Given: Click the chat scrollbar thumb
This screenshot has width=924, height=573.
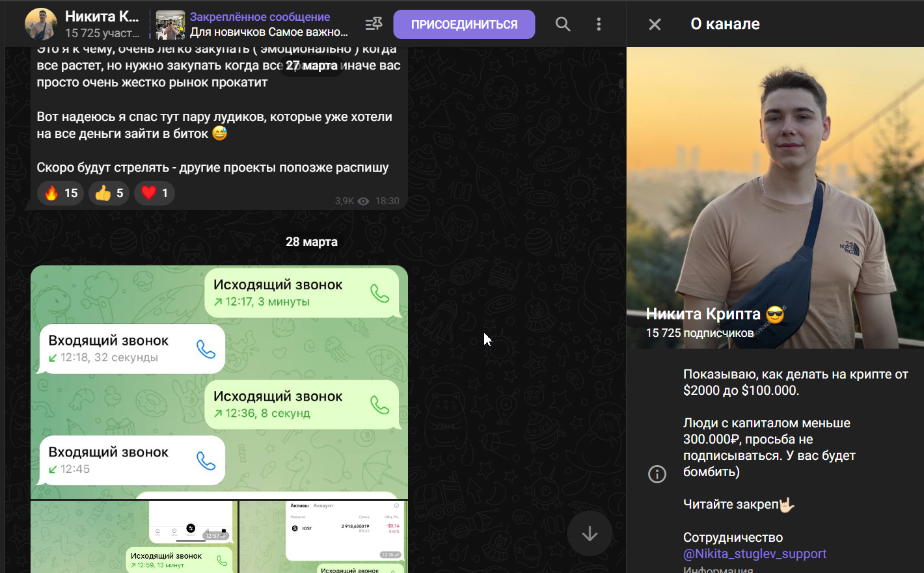Looking at the screenshot, I should pyautogui.click(x=621, y=84).
